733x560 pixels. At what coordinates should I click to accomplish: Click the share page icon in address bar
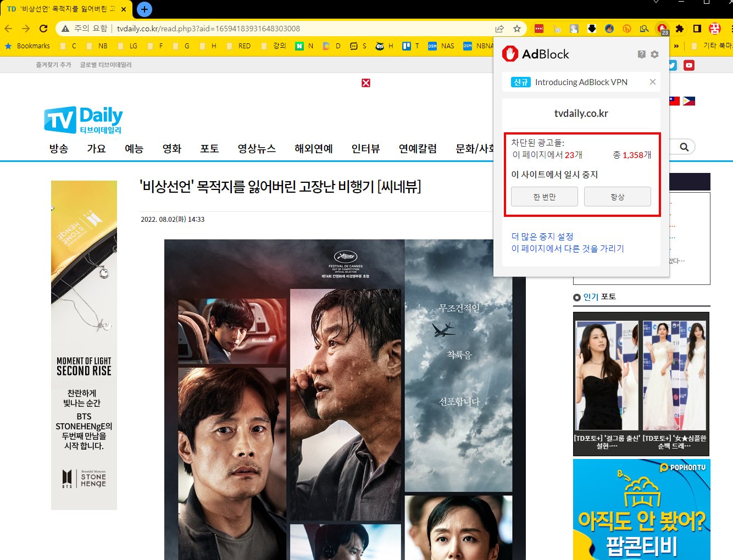(x=499, y=29)
